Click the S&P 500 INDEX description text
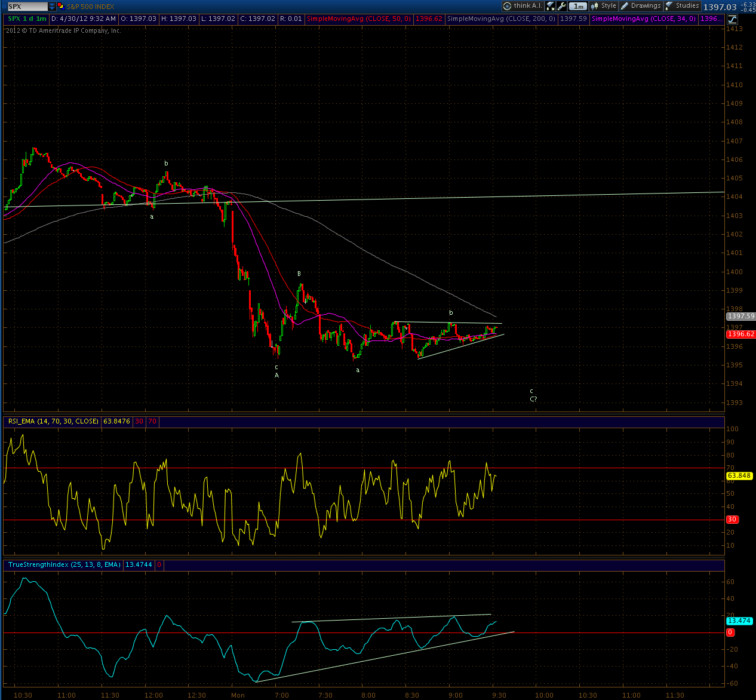Screen dimensions: 756x700 pyautogui.click(x=91, y=7)
